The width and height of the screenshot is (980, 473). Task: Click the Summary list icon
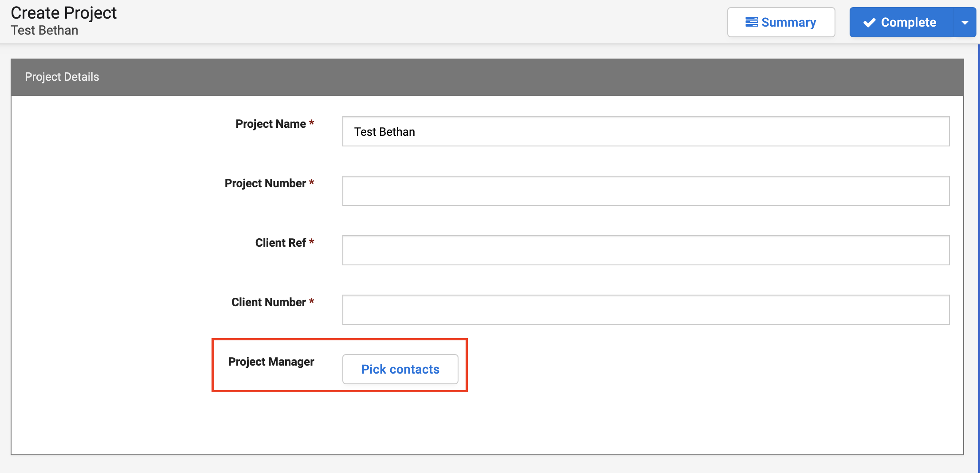pos(751,22)
